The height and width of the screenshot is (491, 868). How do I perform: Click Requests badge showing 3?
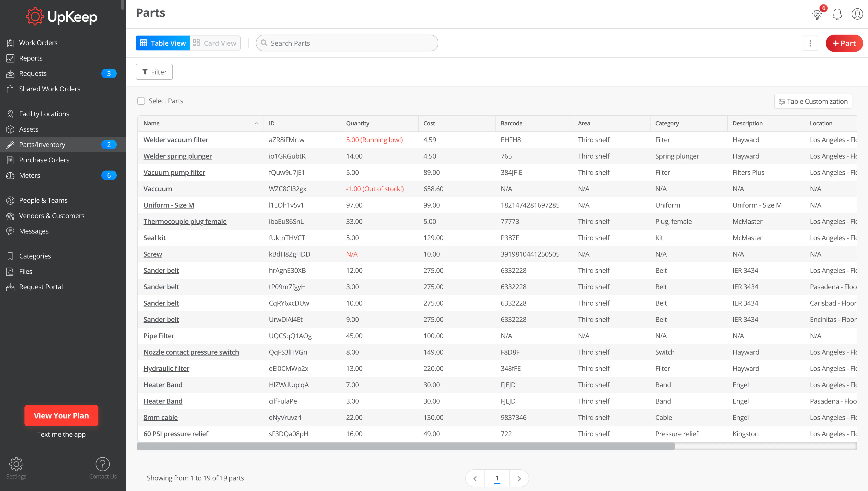tap(109, 74)
